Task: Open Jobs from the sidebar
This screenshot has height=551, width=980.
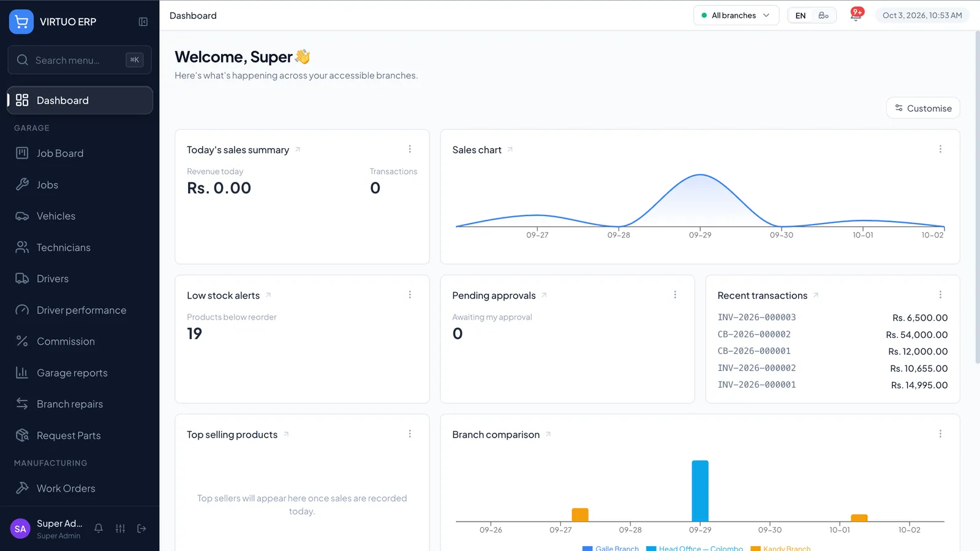Action: click(80, 184)
